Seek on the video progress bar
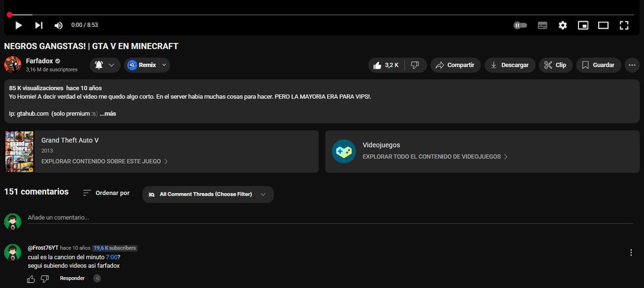 pyautogui.click(x=322, y=15)
